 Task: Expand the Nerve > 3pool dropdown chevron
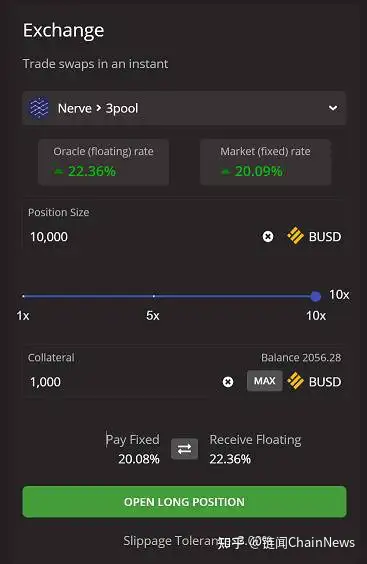pos(333,108)
